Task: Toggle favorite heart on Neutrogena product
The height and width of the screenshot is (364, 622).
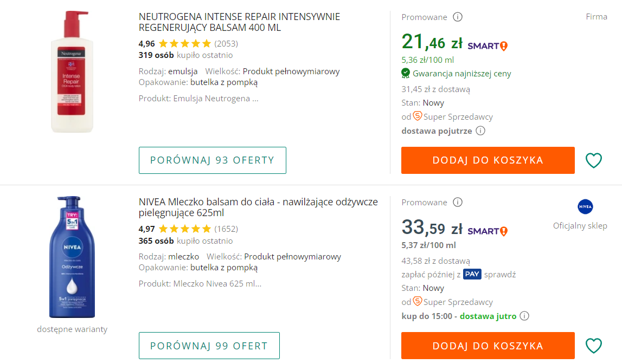Action: 594,160
